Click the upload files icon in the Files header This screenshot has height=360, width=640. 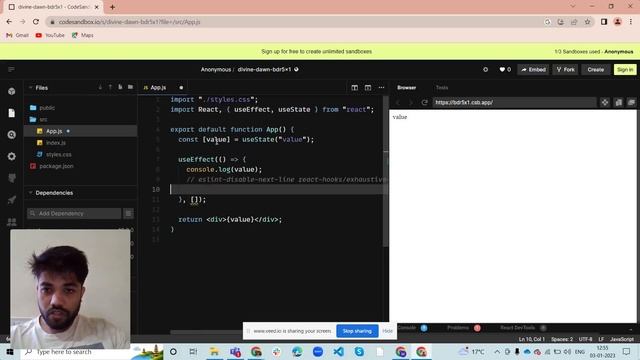[110, 87]
